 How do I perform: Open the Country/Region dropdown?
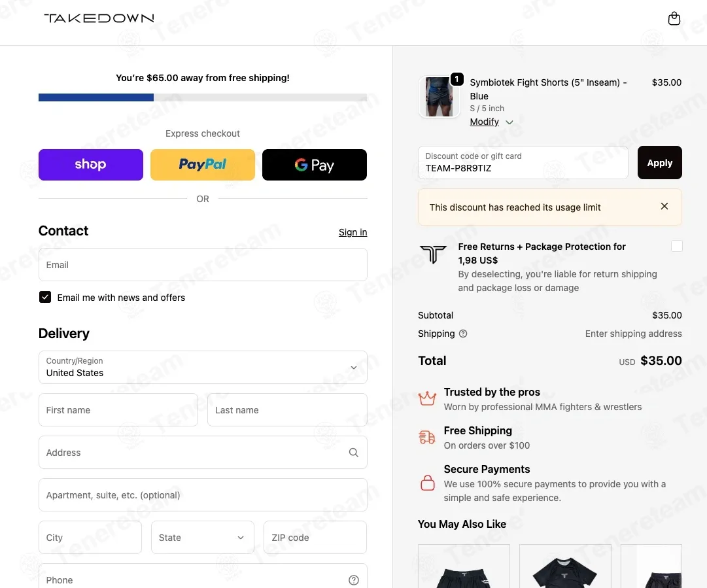pos(203,368)
